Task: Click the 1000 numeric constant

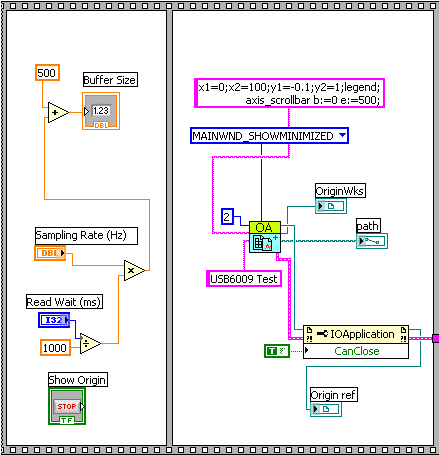Action: tap(55, 348)
